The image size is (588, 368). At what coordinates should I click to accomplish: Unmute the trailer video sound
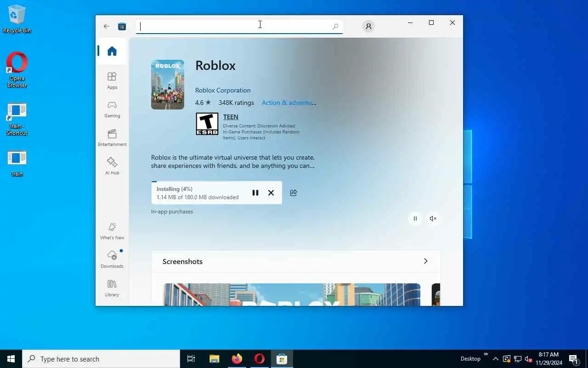tap(433, 218)
